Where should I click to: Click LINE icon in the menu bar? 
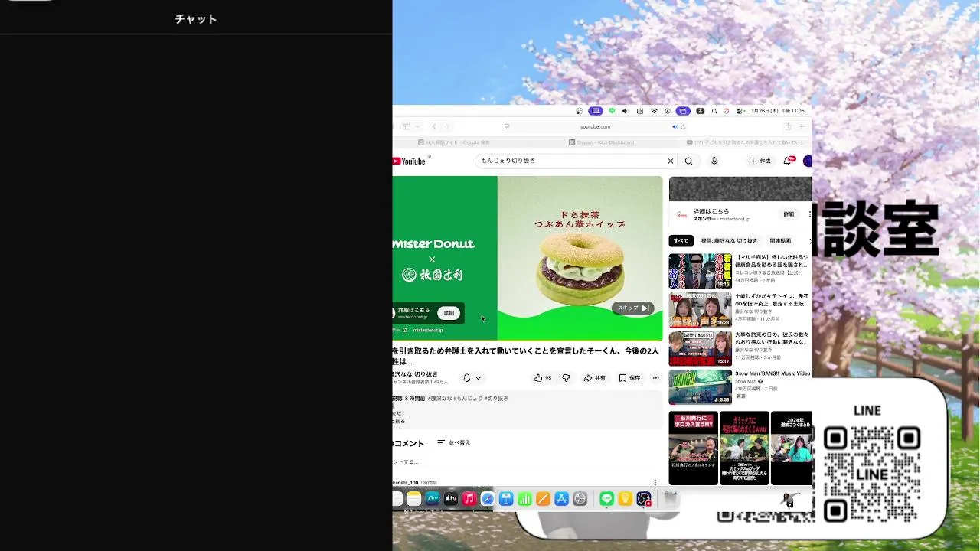pyautogui.click(x=612, y=111)
